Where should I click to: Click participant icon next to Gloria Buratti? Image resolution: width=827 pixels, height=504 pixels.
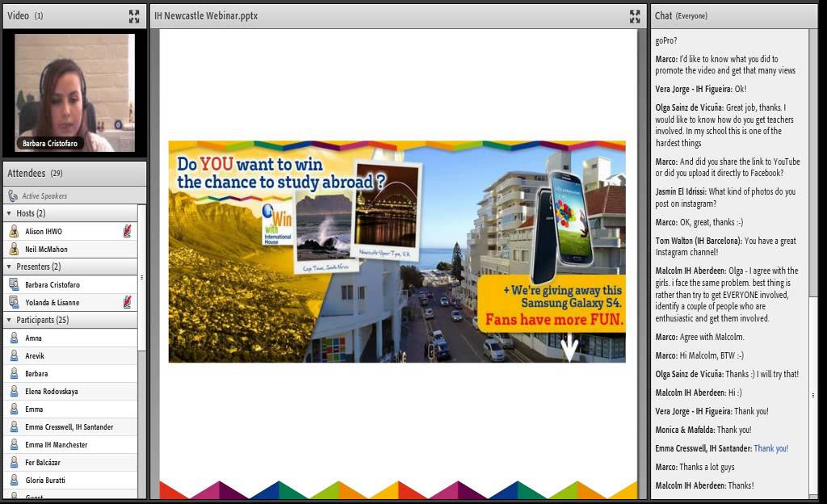coord(15,481)
